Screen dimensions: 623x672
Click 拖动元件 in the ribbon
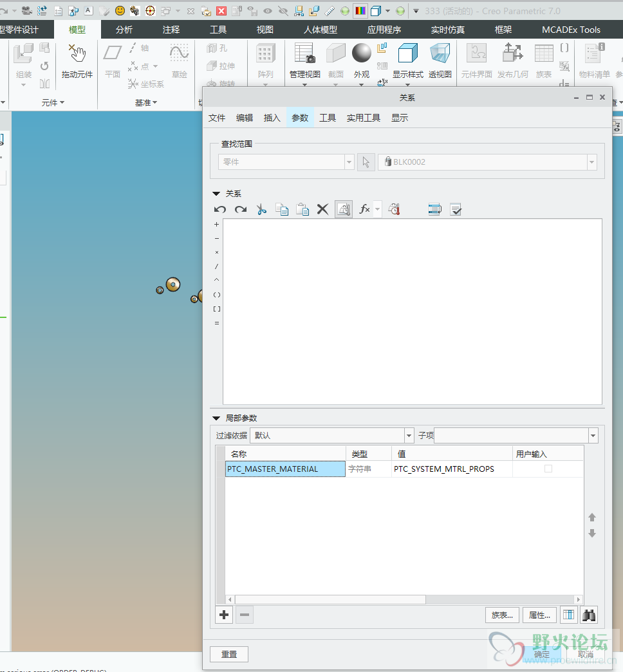77,61
